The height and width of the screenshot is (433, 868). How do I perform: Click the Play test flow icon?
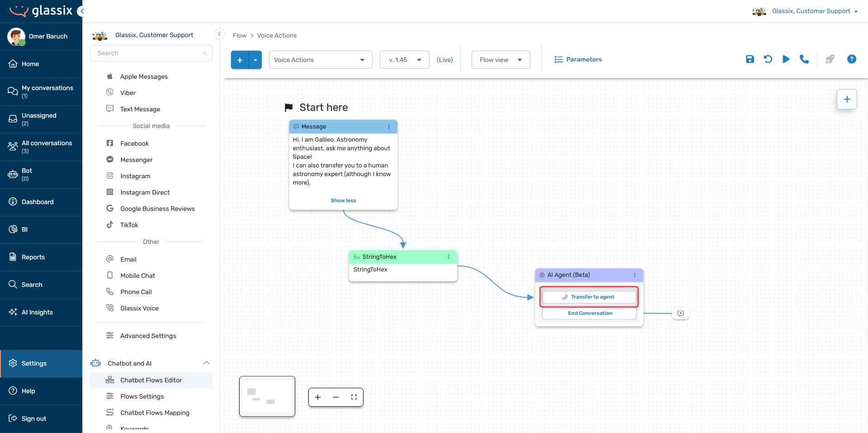click(x=786, y=59)
